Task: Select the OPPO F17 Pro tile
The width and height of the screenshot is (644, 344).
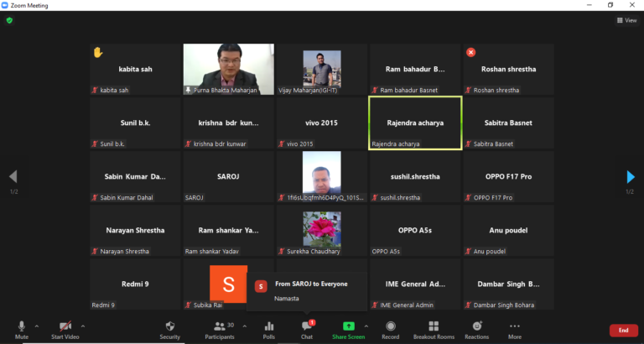Action: coord(508,177)
